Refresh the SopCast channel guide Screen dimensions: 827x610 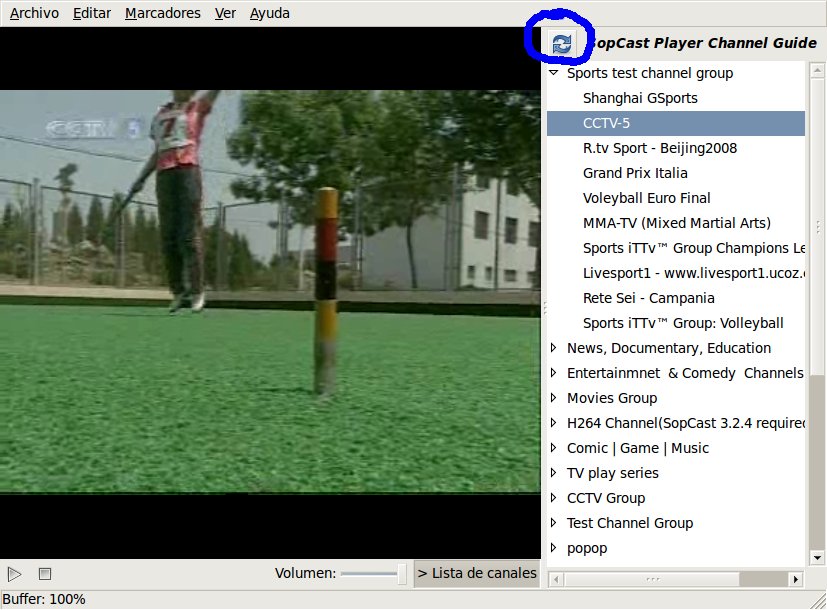(562, 43)
